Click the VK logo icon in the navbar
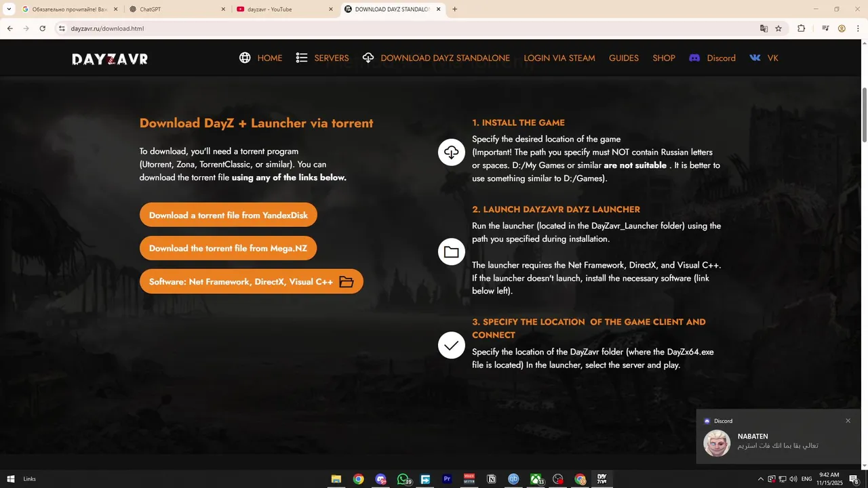This screenshot has height=488, width=868. 755,58
